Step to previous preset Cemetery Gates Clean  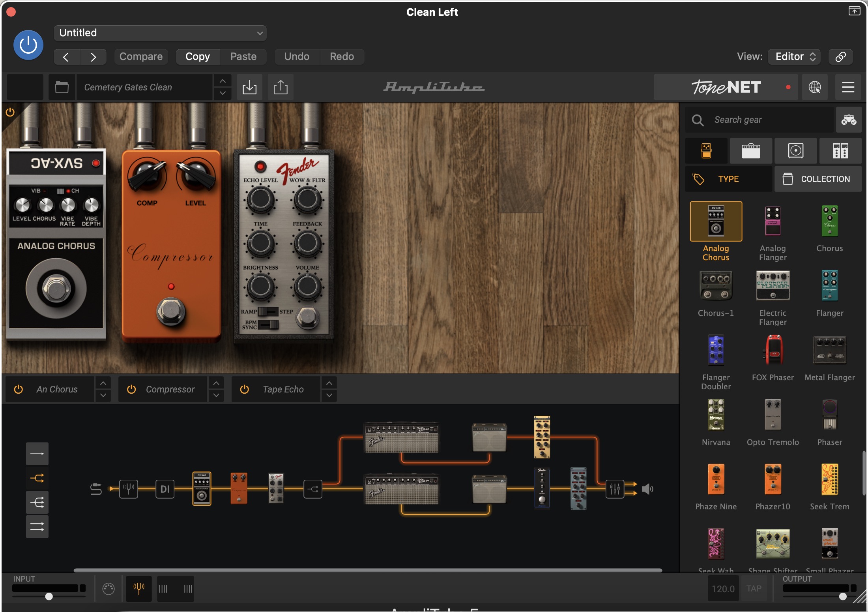click(223, 81)
